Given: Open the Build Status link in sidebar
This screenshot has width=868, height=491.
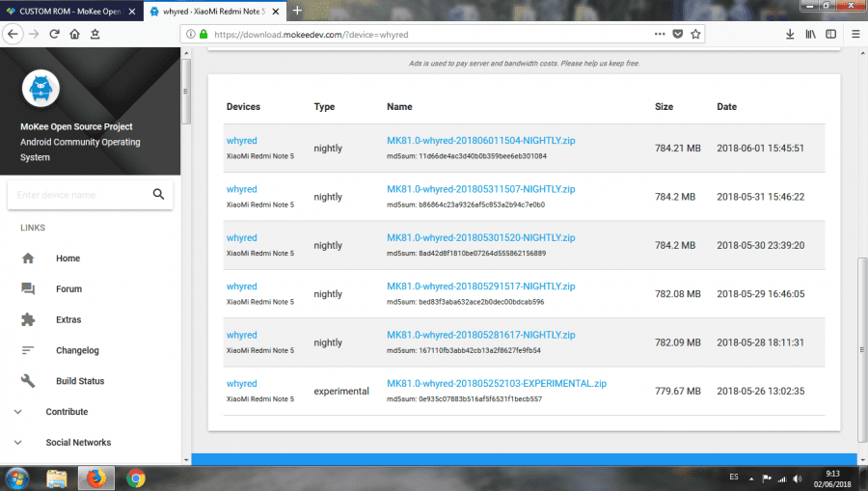Looking at the screenshot, I should pyautogui.click(x=80, y=381).
